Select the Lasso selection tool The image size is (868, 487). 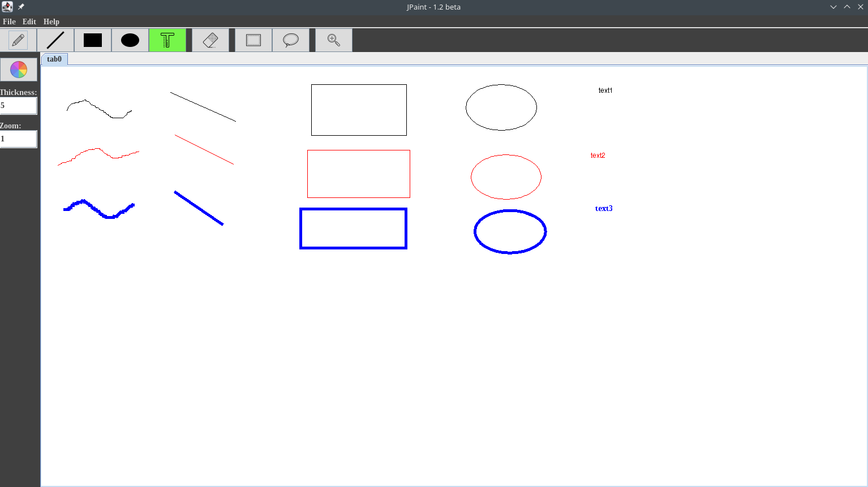(291, 40)
